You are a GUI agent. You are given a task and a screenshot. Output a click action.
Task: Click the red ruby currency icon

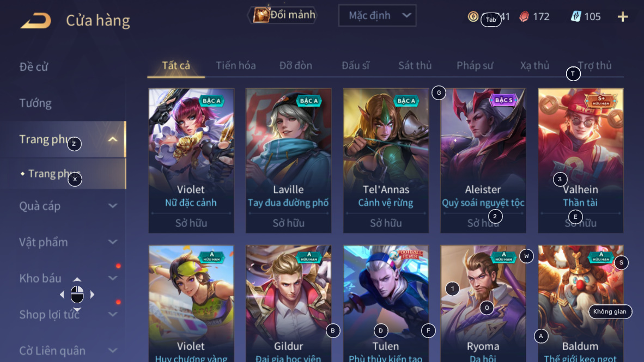point(524,16)
